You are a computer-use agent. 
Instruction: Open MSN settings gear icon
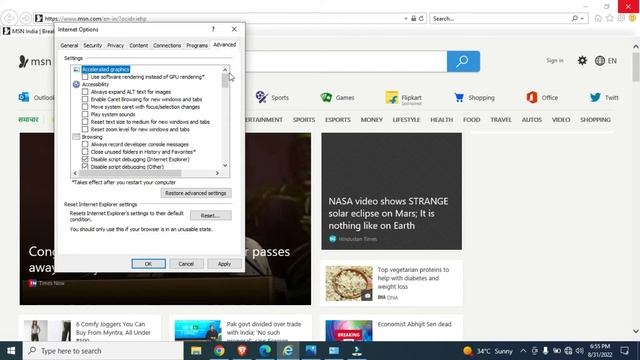tap(582, 61)
